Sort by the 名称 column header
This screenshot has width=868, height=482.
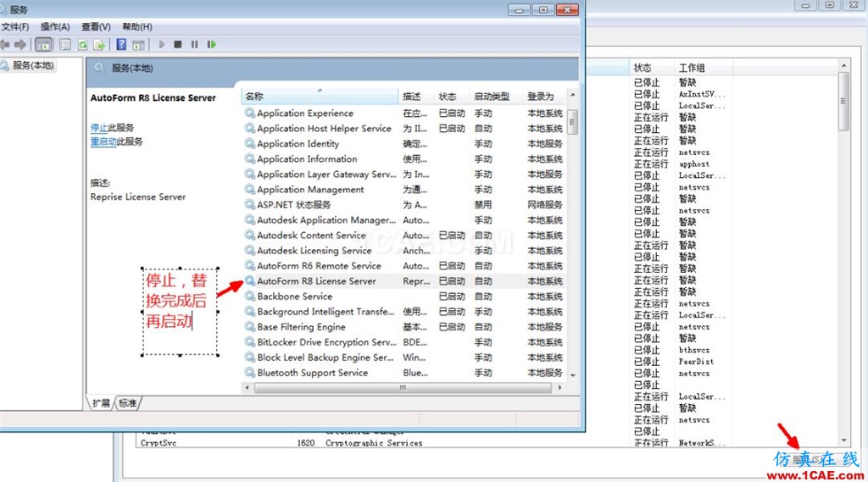[x=320, y=97]
